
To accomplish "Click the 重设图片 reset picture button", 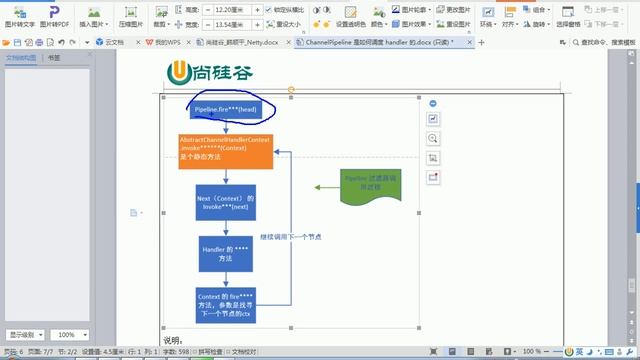I will [453, 24].
